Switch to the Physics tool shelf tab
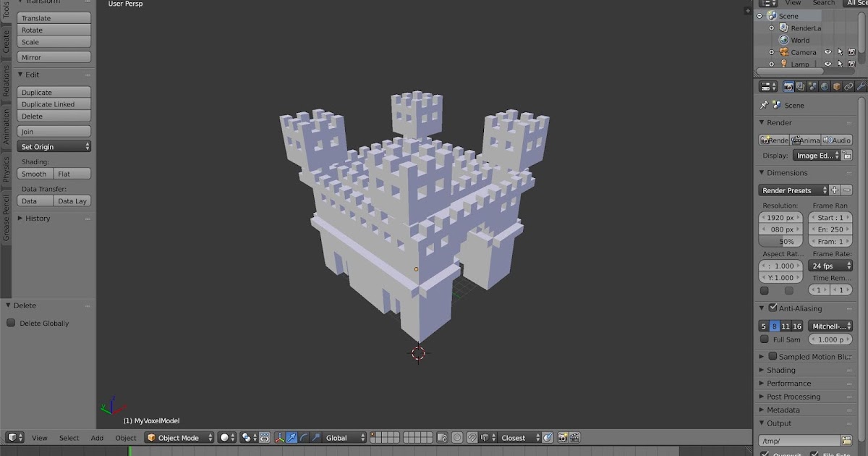Viewport: 868px width, 456px height. 6,169
